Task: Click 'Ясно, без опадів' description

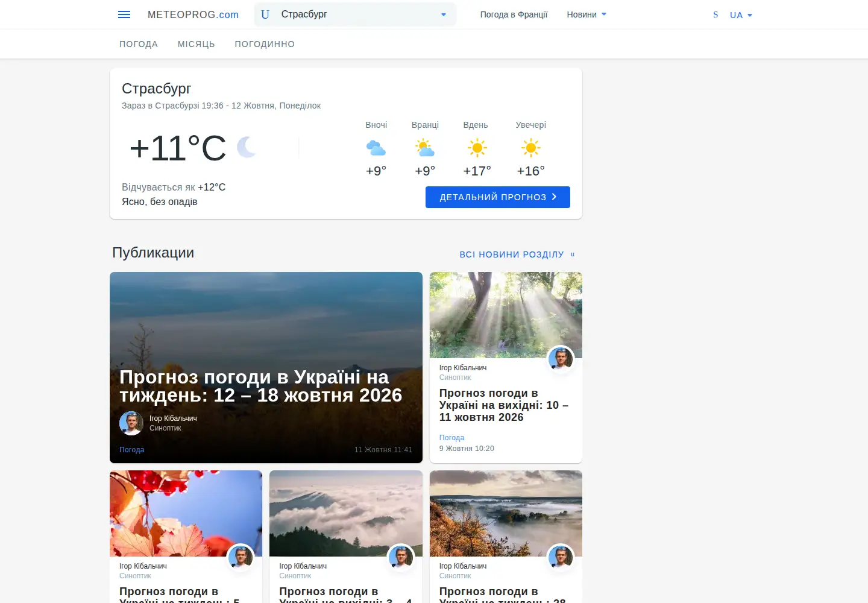Action: tap(160, 202)
